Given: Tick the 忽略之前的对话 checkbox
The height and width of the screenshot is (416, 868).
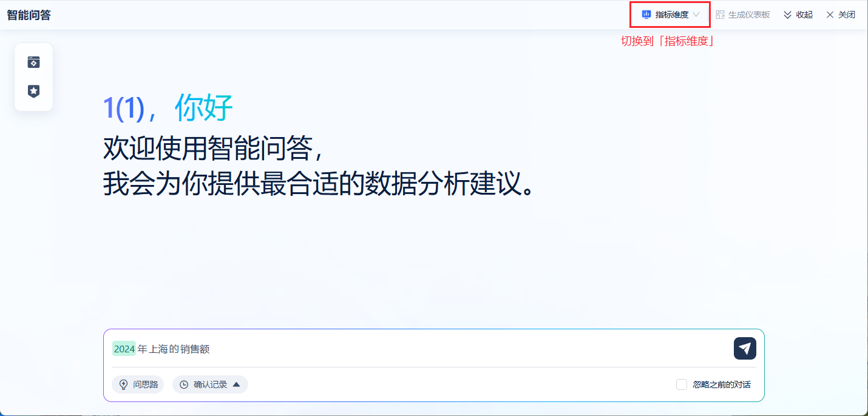Looking at the screenshot, I should coord(682,384).
